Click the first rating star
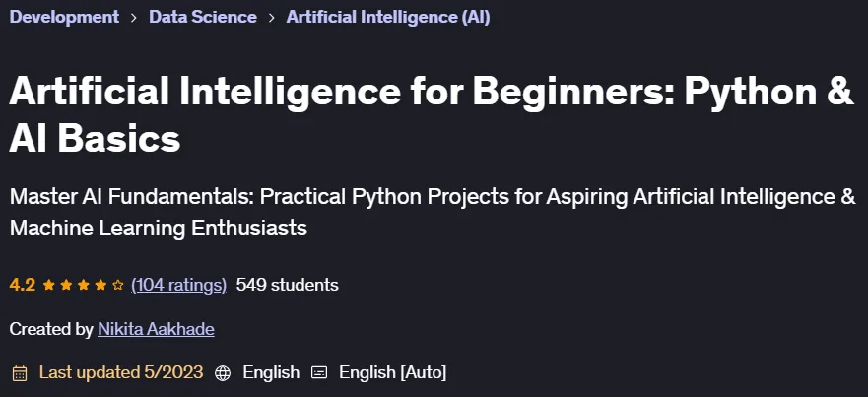Screen dimensions: 868x397 point(48,285)
